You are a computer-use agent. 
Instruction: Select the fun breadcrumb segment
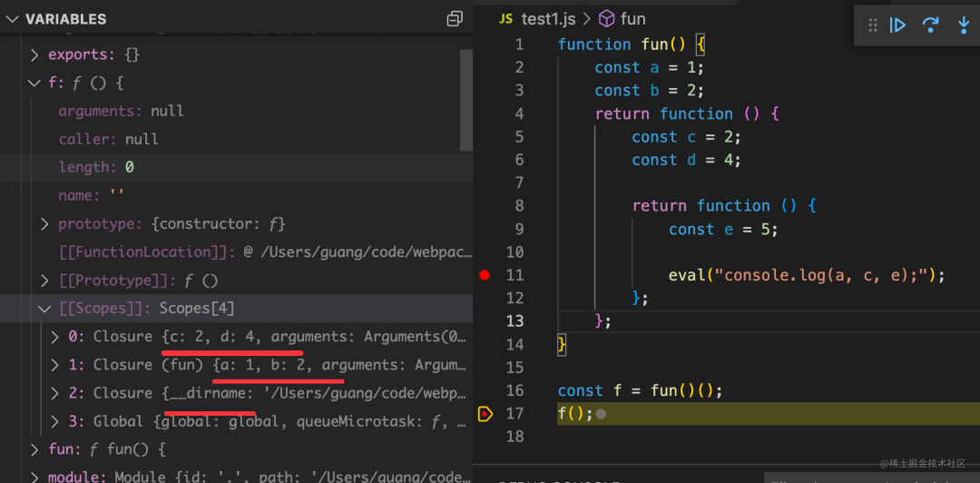click(x=633, y=19)
